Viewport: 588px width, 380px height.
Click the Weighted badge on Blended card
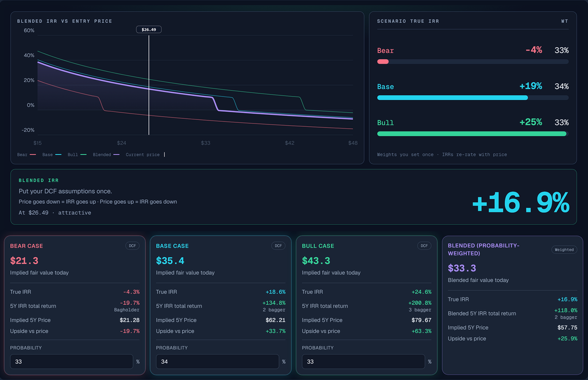tap(564, 250)
